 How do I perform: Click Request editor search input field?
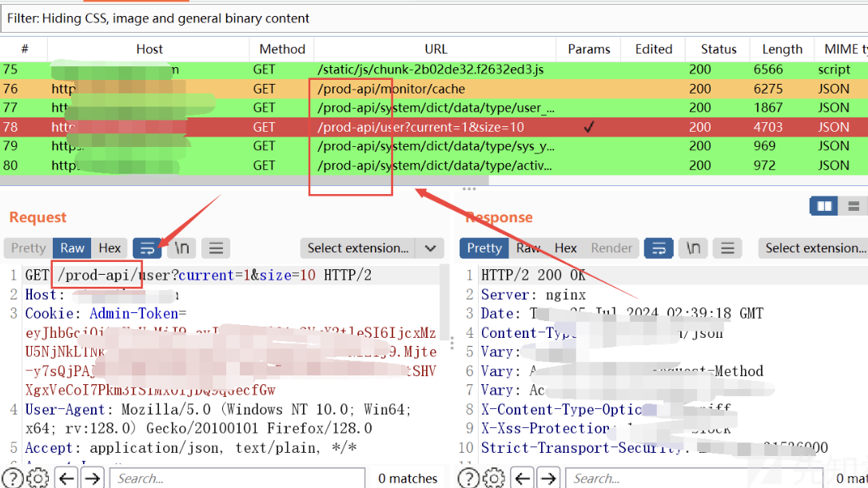[237, 478]
